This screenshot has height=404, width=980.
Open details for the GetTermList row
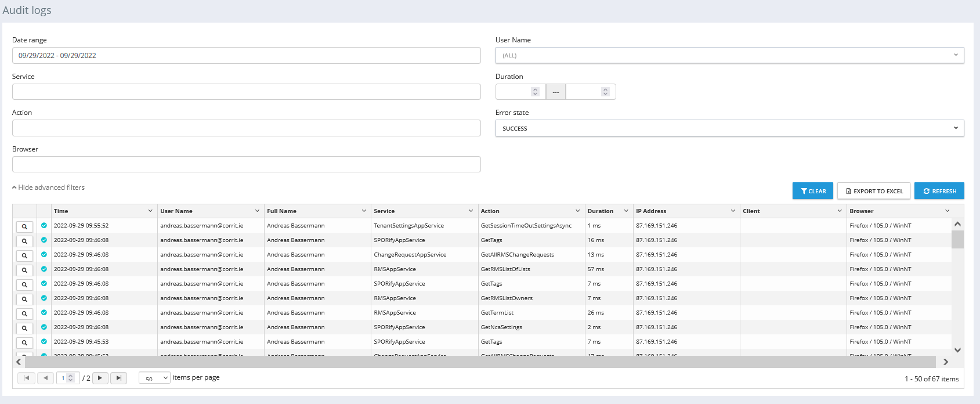[x=24, y=313]
